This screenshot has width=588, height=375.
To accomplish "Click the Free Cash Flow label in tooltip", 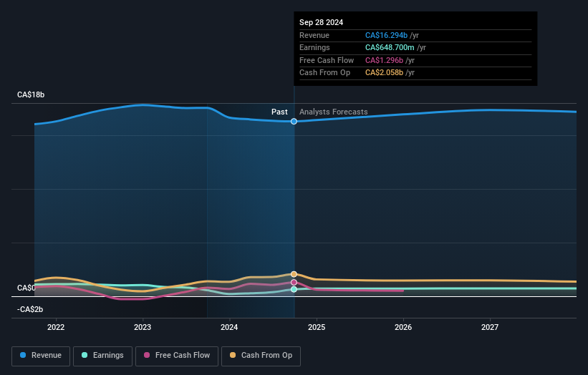I will tap(327, 60).
